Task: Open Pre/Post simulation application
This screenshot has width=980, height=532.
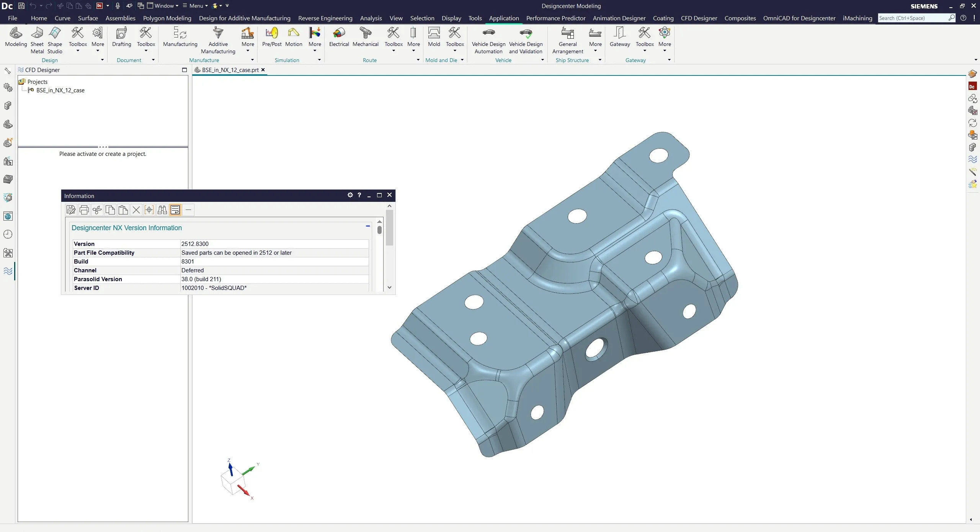Action: click(272, 37)
